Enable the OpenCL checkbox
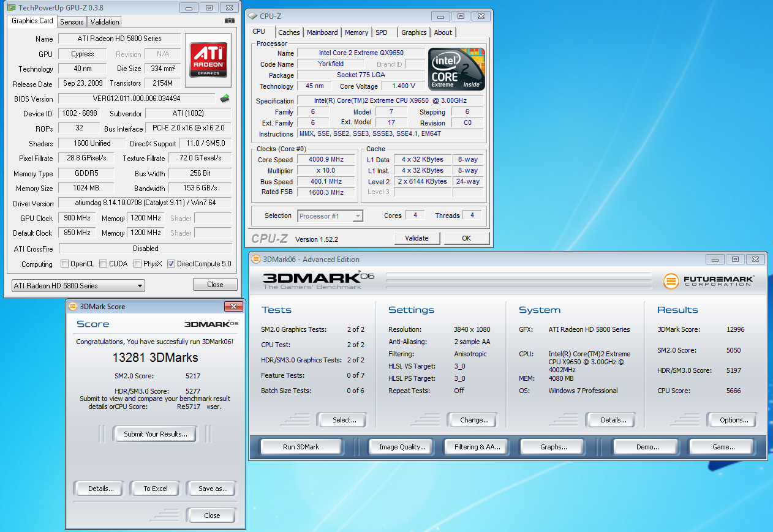 tap(65, 264)
